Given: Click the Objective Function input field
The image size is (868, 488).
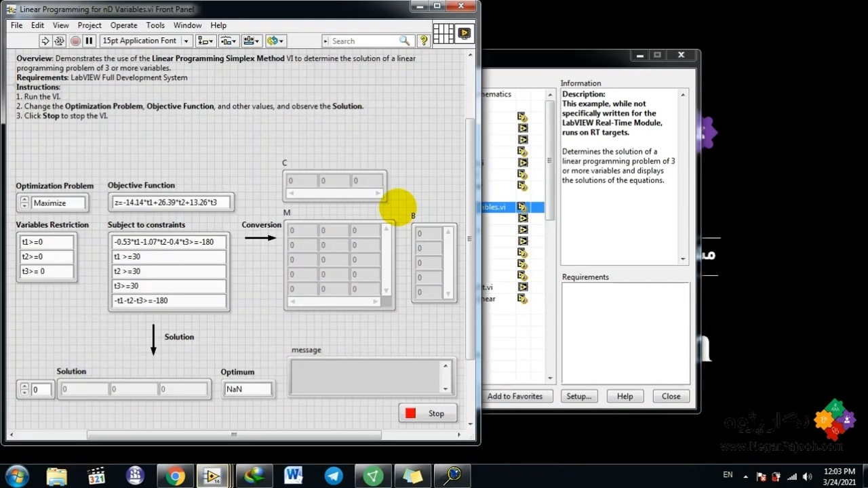Looking at the screenshot, I should click(172, 203).
